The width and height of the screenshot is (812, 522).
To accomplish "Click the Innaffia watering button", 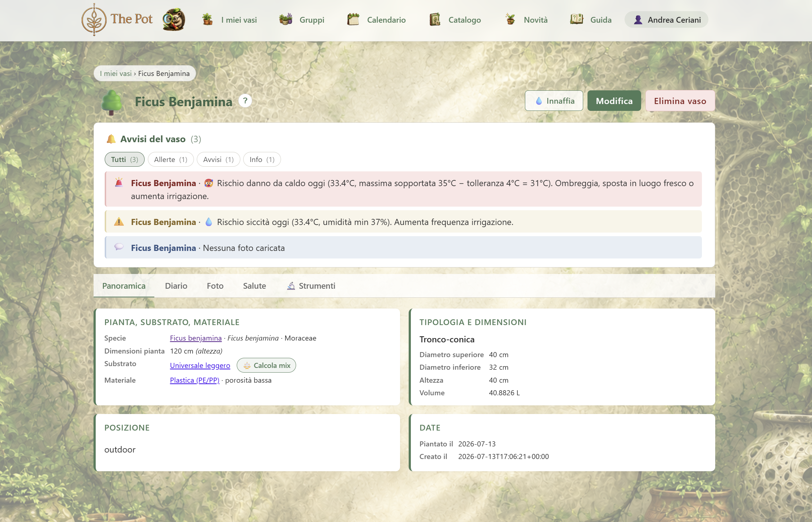I will point(554,101).
